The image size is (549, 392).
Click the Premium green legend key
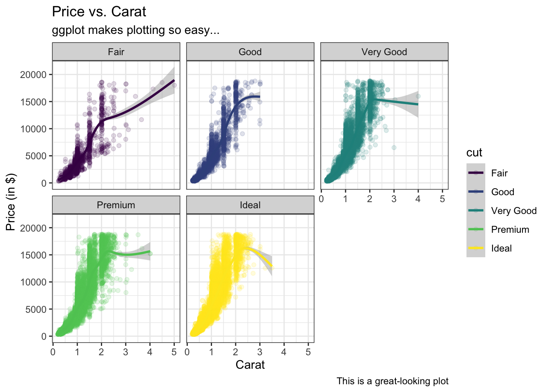point(476,229)
